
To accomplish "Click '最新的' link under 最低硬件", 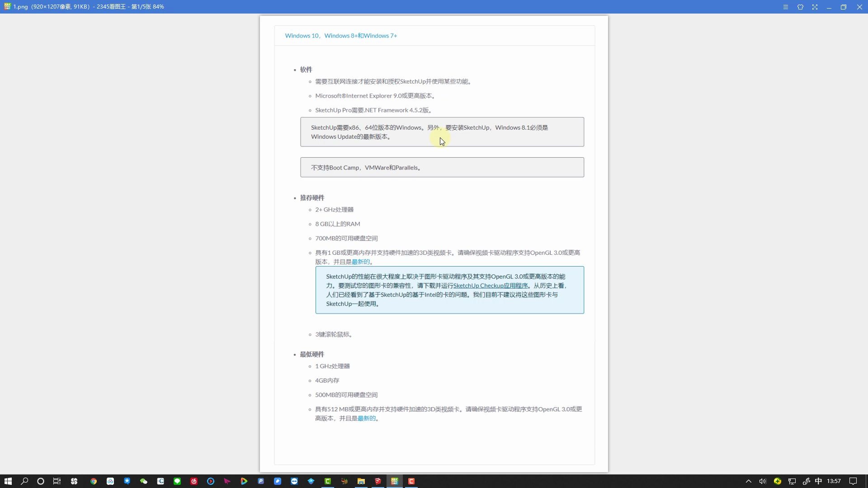I will 367,418.
